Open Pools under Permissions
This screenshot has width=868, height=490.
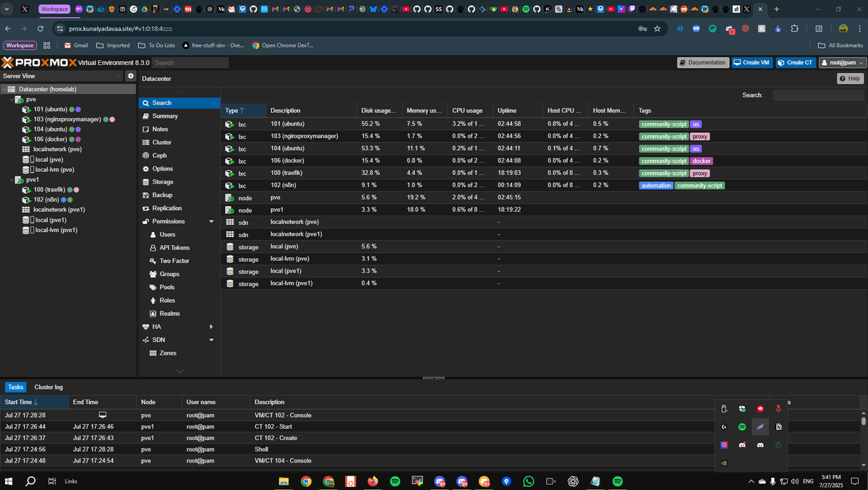179,287
